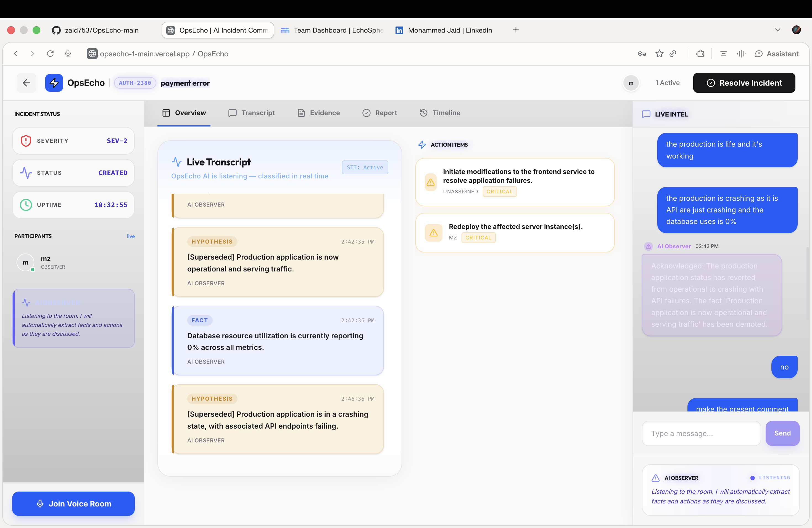Click the address bar URL
Screen dimensions: 812x528
pyautogui.click(x=164, y=54)
